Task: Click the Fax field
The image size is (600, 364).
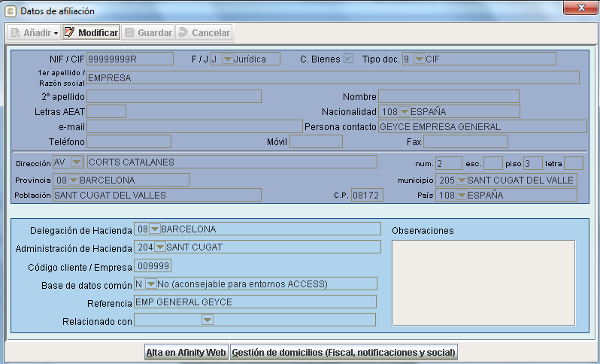Action: (466, 141)
